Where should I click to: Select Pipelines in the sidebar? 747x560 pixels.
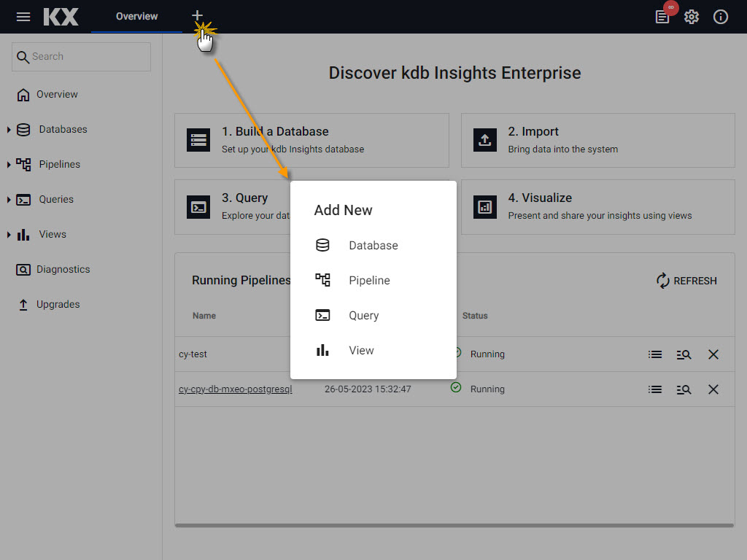[60, 164]
